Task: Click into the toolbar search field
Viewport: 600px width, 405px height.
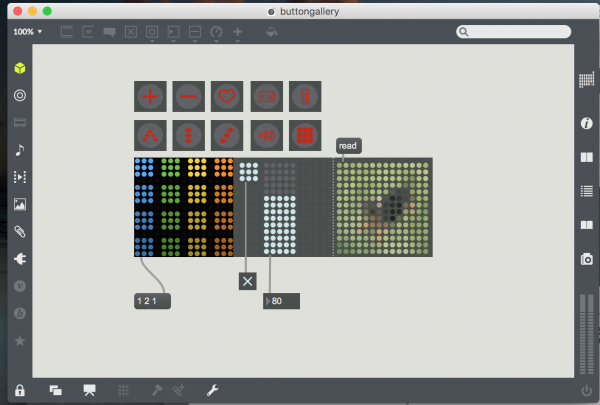Action: [514, 32]
